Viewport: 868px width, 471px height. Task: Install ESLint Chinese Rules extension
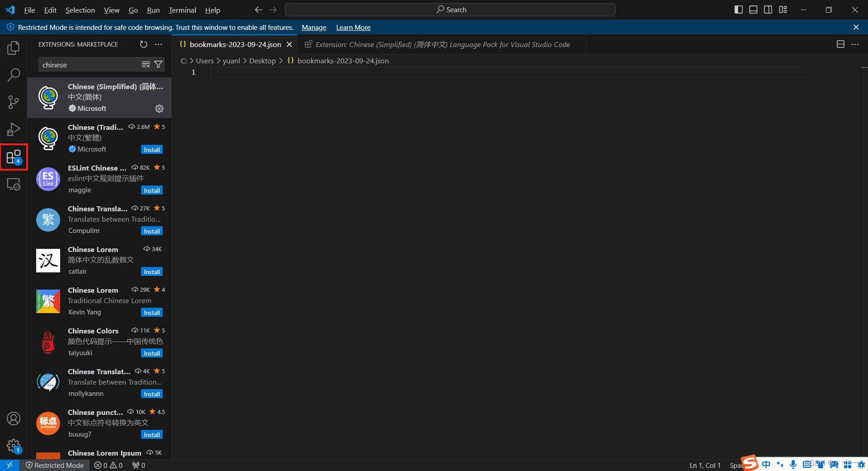click(152, 190)
